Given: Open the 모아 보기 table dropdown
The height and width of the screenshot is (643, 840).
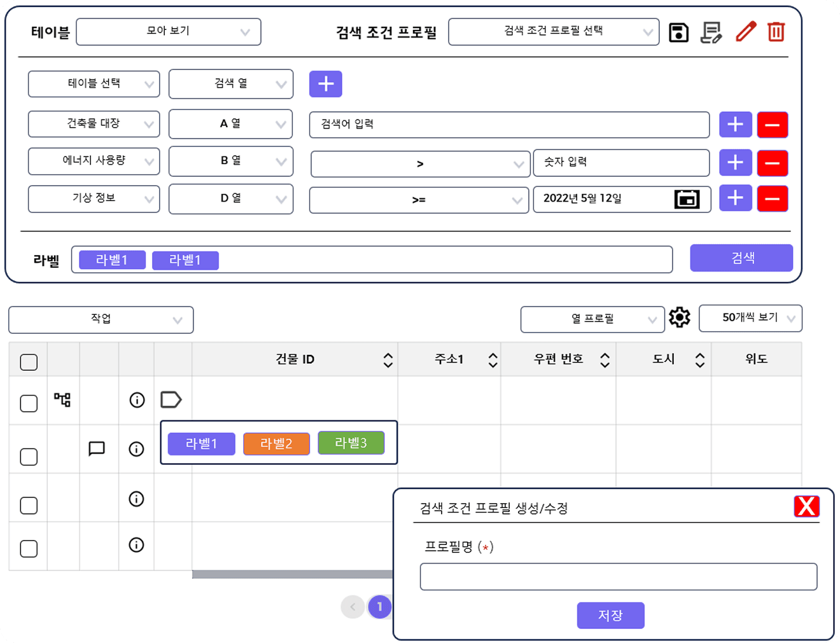Looking at the screenshot, I should point(169,32).
